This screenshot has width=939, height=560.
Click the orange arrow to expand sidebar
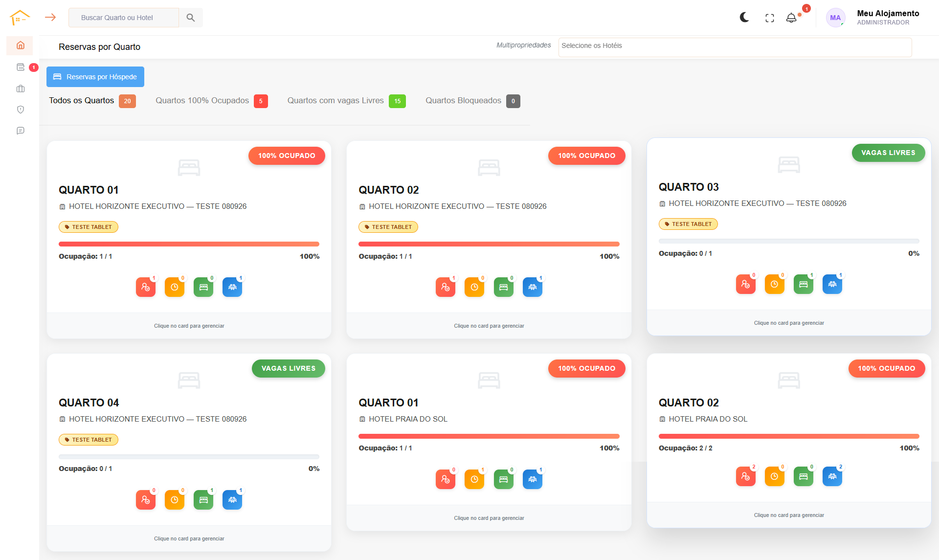(x=50, y=18)
